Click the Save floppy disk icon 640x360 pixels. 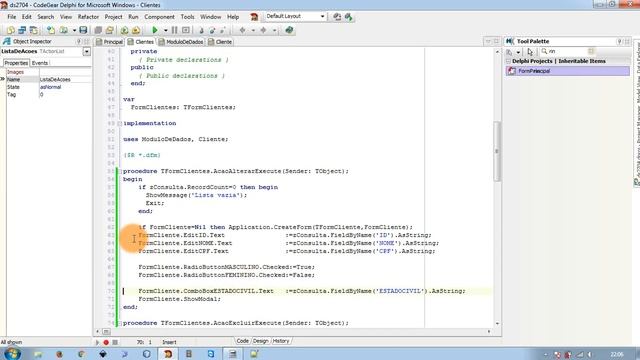coord(83,30)
